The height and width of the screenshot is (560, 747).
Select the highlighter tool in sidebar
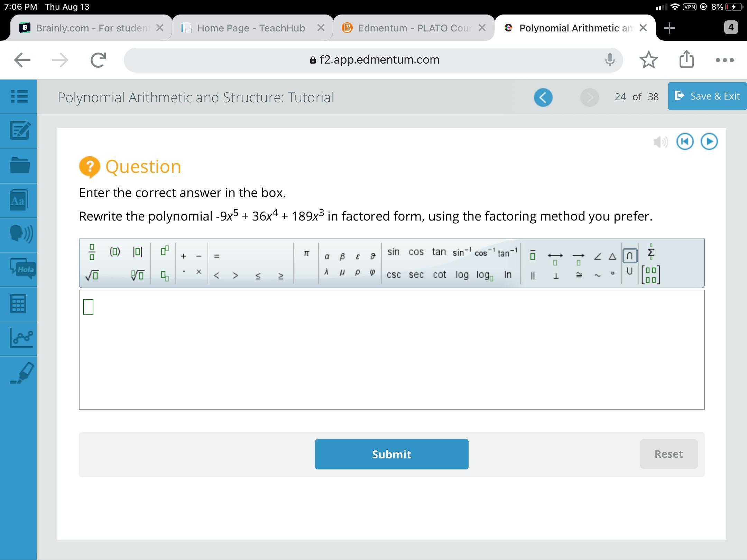(22, 373)
